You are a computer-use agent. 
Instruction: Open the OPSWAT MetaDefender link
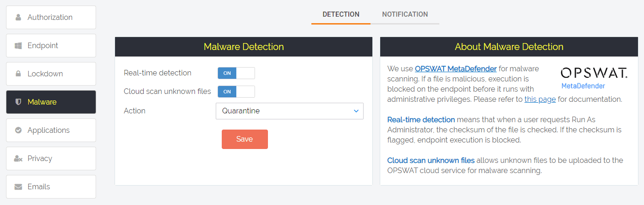point(456,69)
